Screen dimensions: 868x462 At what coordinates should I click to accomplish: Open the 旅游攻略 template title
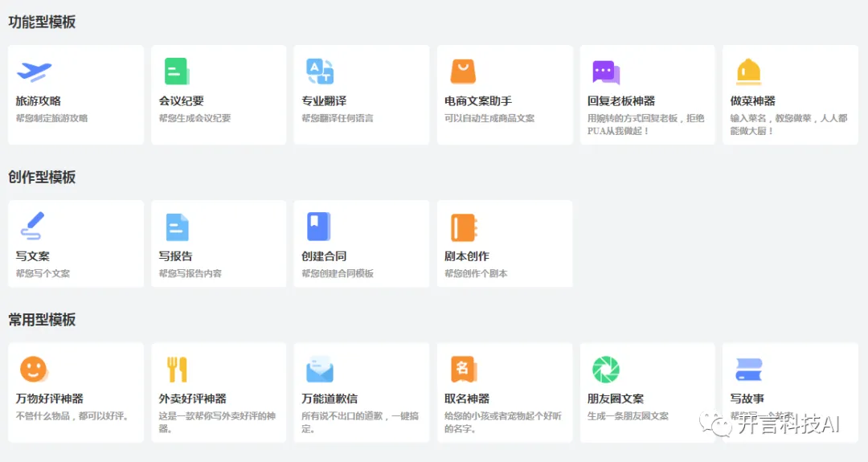click(x=39, y=101)
